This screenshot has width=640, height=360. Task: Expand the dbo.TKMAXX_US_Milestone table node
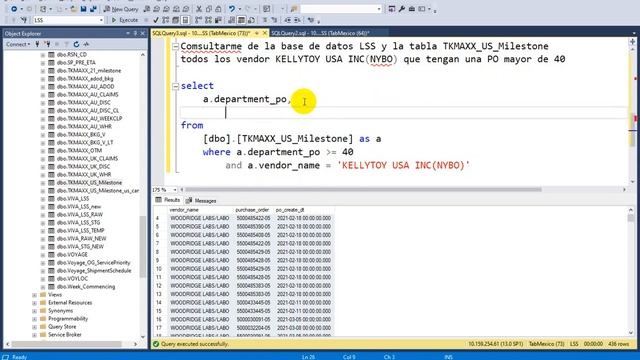tap(42, 183)
